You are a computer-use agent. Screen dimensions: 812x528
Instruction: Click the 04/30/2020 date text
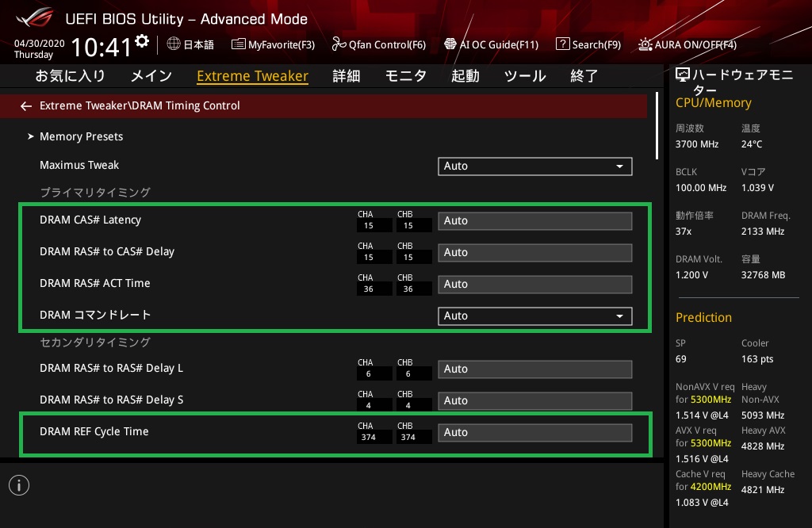(40, 44)
